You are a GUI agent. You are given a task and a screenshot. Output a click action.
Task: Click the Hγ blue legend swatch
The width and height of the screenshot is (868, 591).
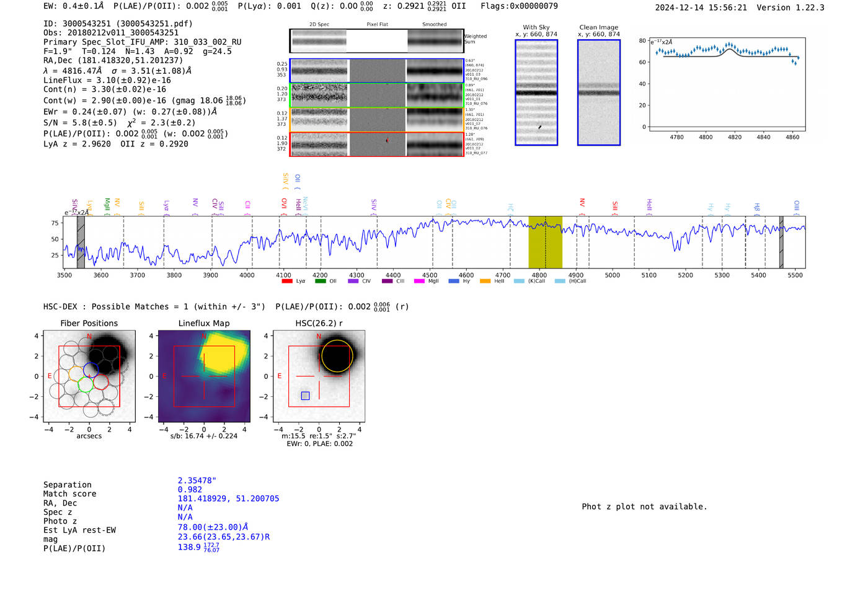454,282
